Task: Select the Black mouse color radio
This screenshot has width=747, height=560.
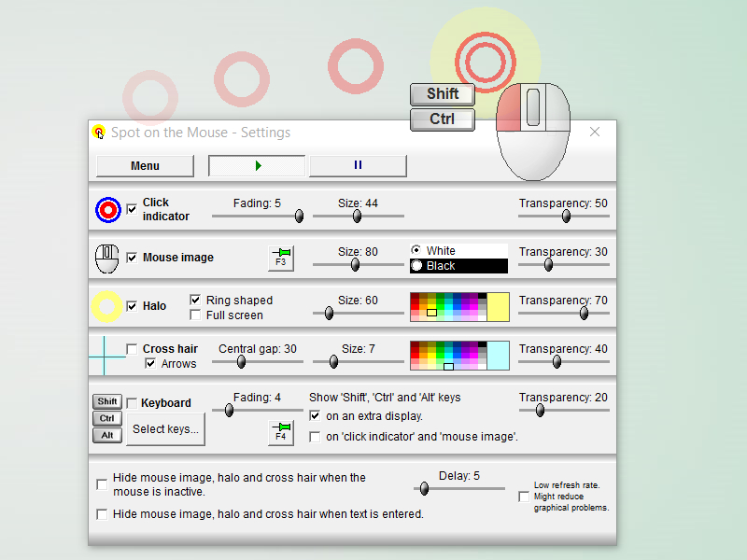Action: (x=416, y=266)
